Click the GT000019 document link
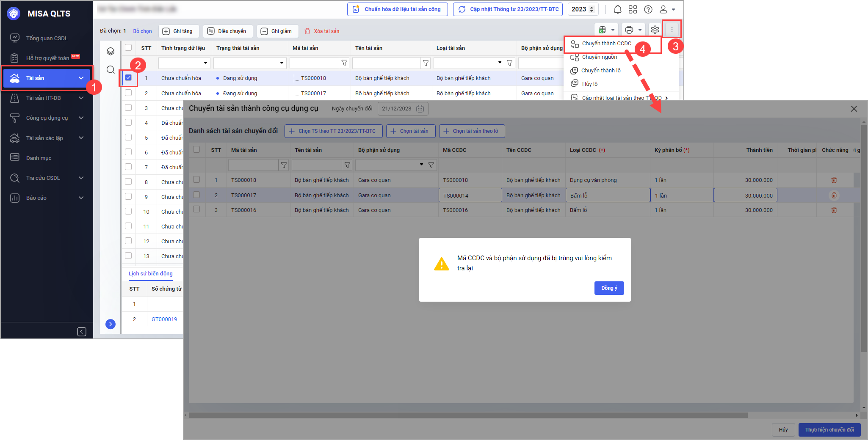Viewport: 868px width, 440px height. tap(164, 319)
